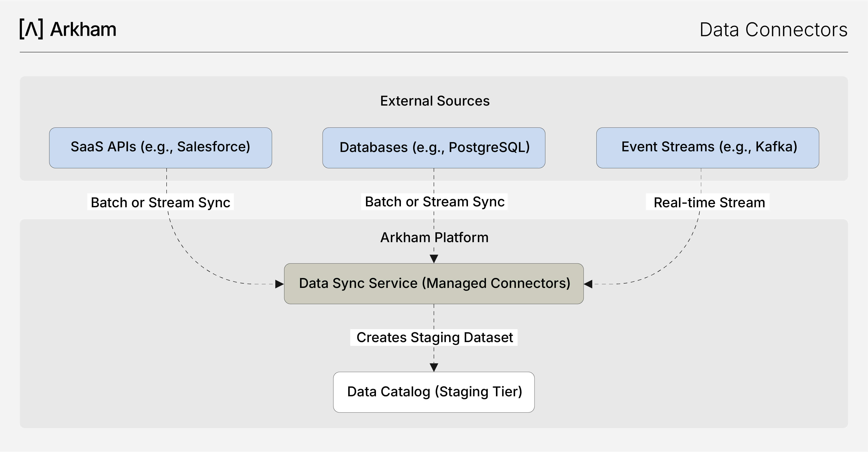The height and width of the screenshot is (452, 868).
Task: Click the Batch or Stream Sync label under SaaS APIs
Action: coord(160,202)
